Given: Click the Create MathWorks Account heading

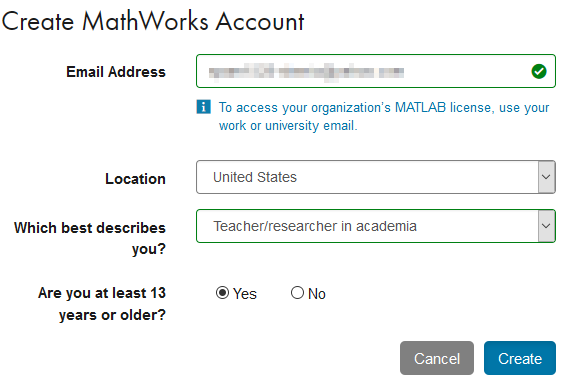Looking at the screenshot, I should pyautogui.click(x=153, y=21).
